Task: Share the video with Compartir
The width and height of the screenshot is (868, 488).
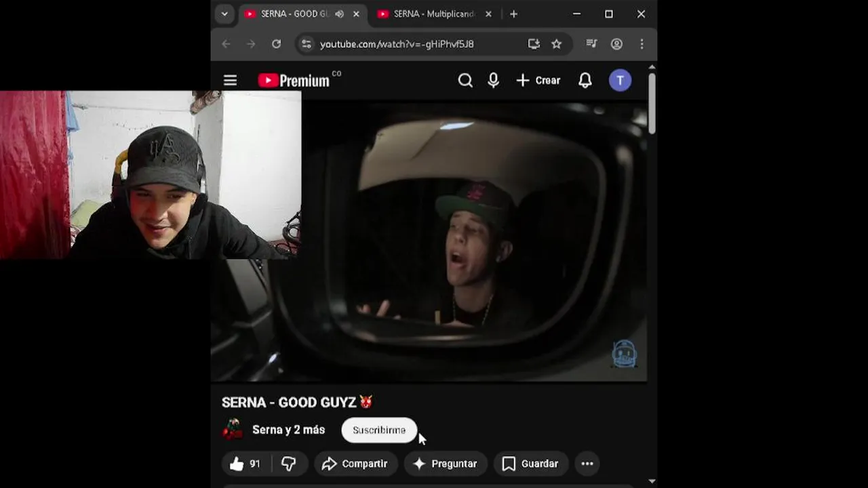Action: [x=355, y=464]
